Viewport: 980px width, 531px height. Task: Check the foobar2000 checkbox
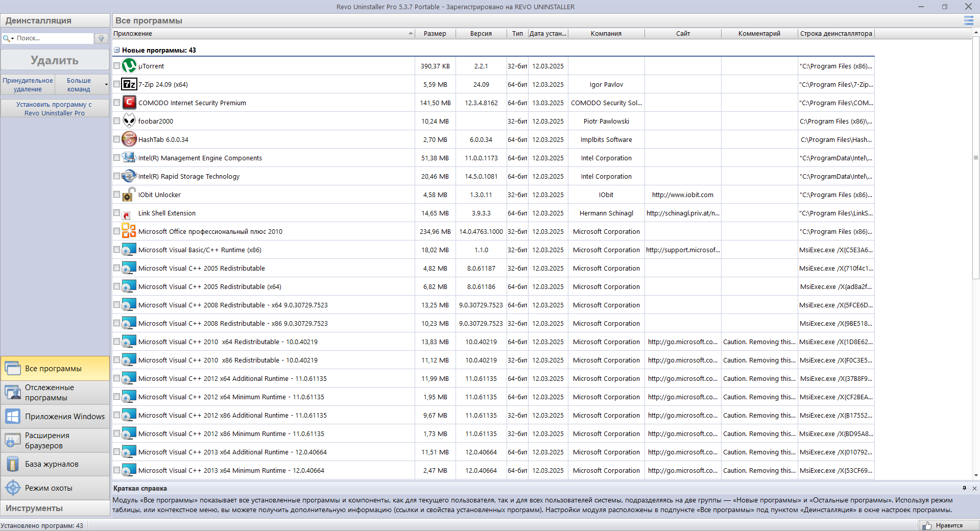point(117,121)
